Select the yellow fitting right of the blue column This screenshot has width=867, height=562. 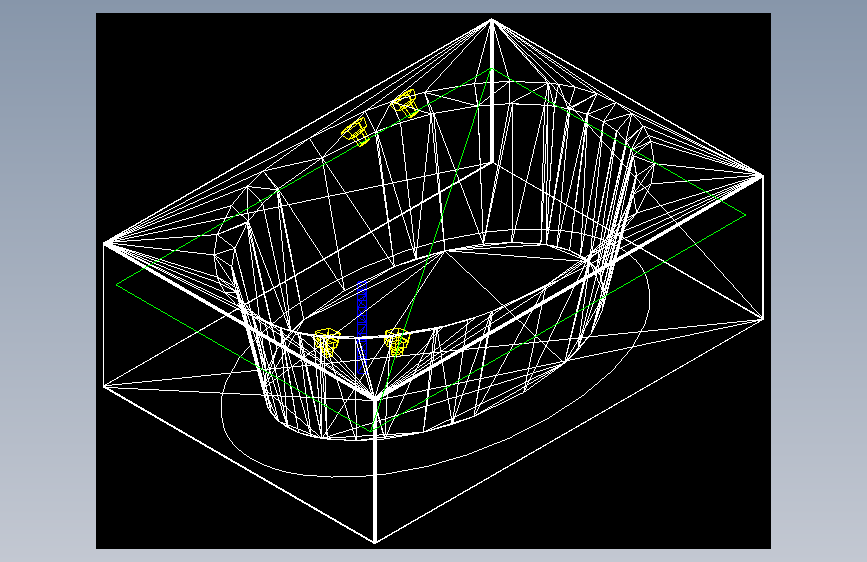396,341
